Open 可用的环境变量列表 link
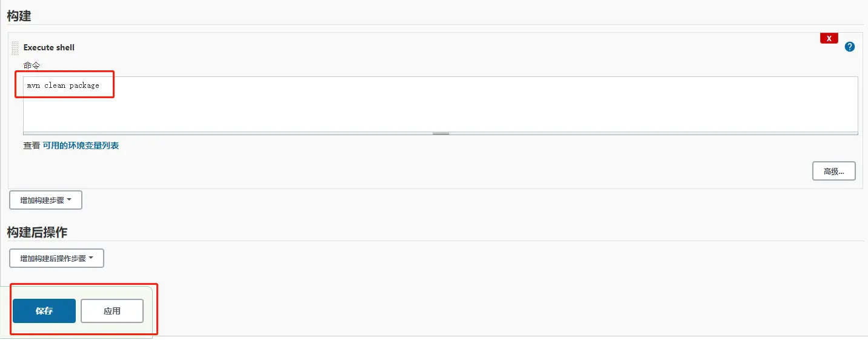 click(81, 145)
